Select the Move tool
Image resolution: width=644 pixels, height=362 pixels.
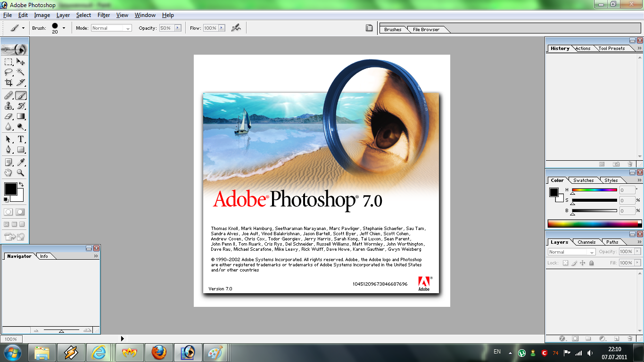tap(21, 62)
